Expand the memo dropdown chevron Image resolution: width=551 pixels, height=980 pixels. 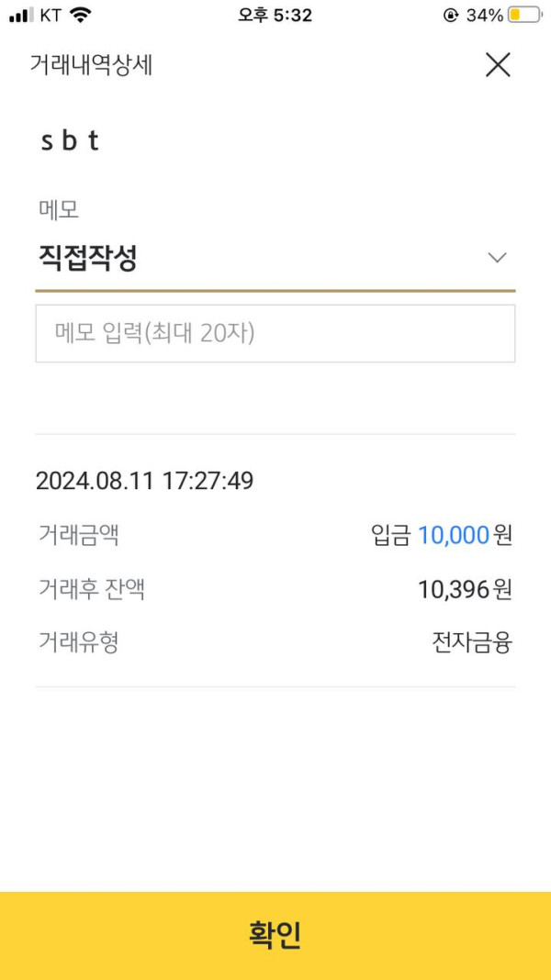497,258
